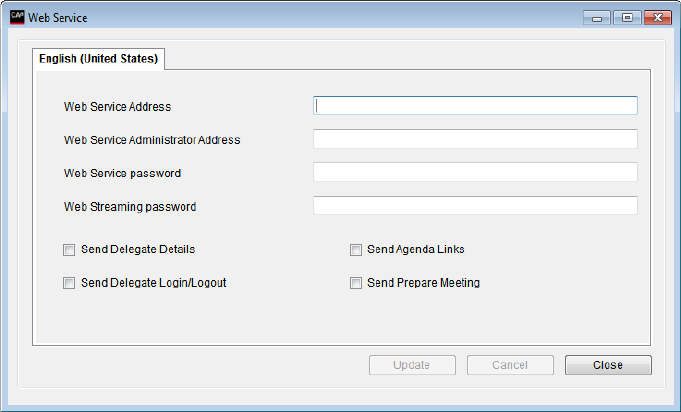Image resolution: width=681 pixels, height=412 pixels.
Task: Click the Web Service title bar text
Action: (57, 18)
